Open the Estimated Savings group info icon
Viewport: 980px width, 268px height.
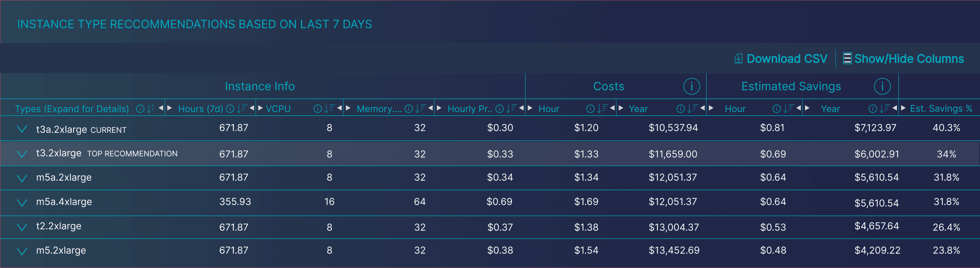(x=882, y=86)
